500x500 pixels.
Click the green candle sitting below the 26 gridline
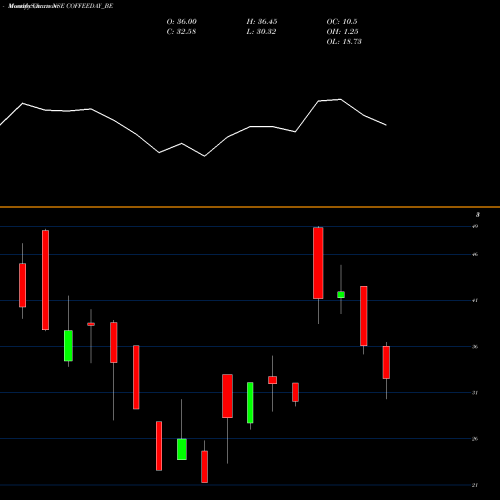(182, 449)
